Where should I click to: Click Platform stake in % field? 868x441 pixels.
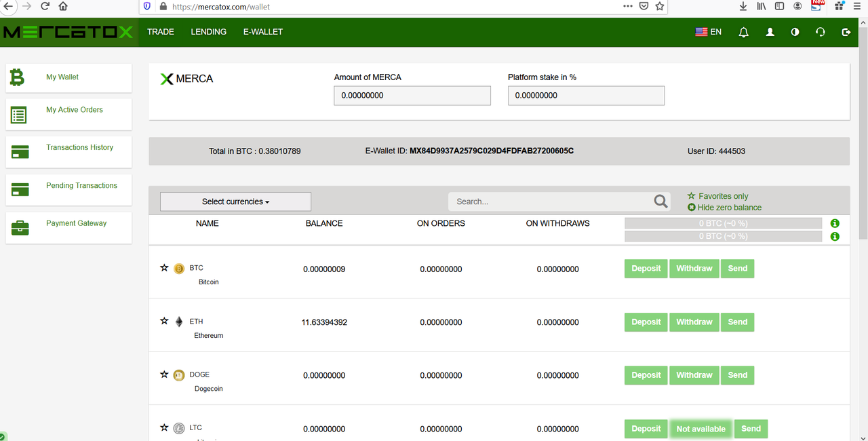pyautogui.click(x=587, y=96)
